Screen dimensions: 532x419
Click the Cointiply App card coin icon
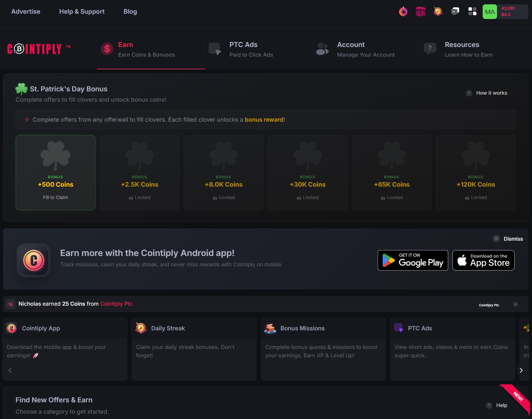(x=12, y=328)
